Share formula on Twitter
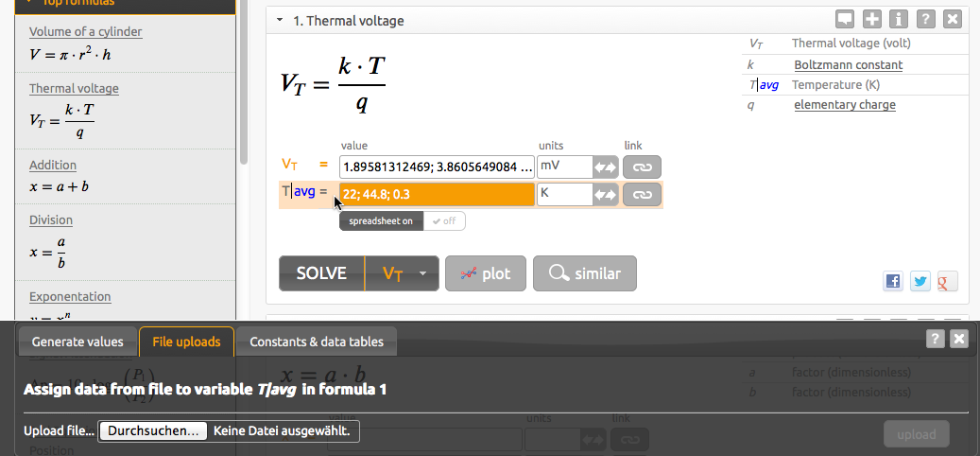 (x=920, y=282)
